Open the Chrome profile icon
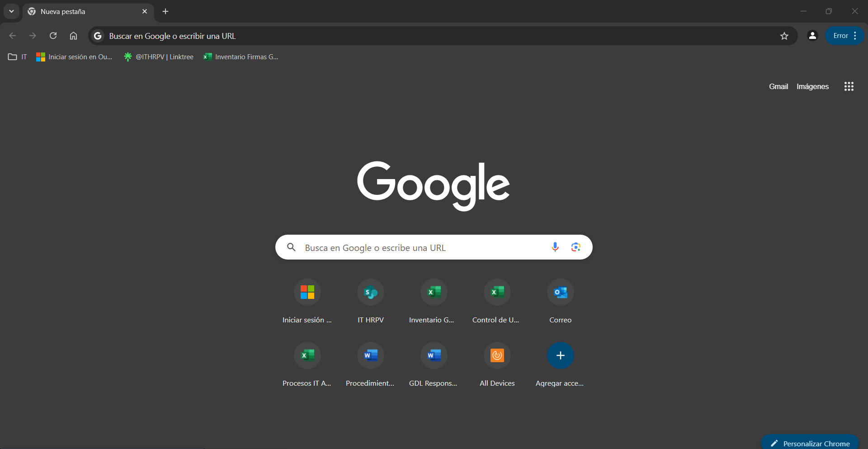The image size is (868, 449). (812, 36)
